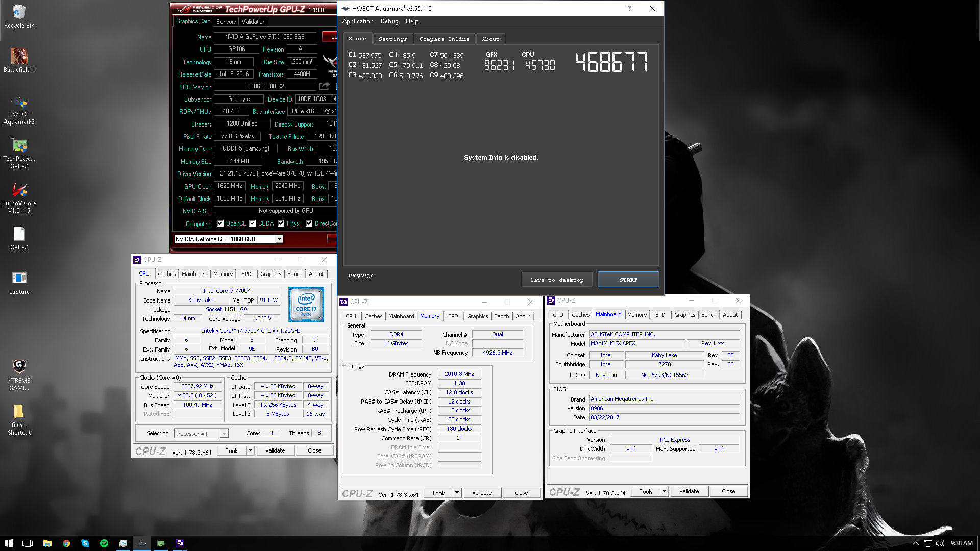Click the taskbar clock showing 9:38 AM
This screenshot has height=551, width=980.
coord(962,543)
